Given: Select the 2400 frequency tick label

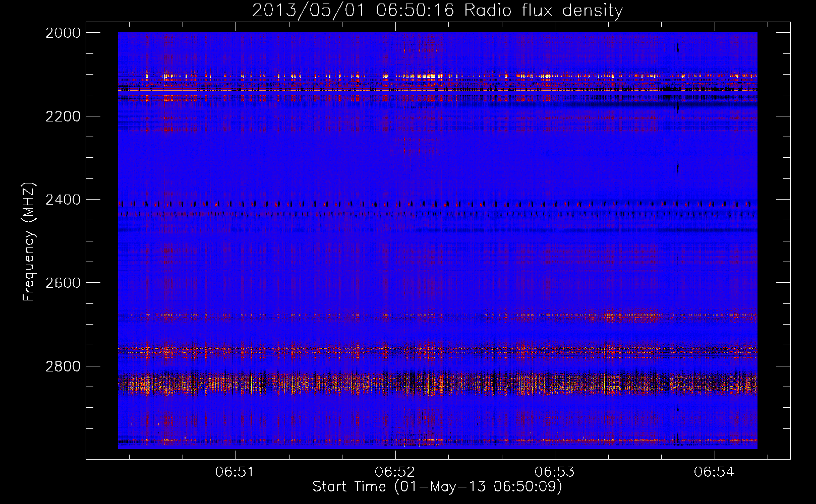Looking at the screenshot, I should click(x=63, y=200).
